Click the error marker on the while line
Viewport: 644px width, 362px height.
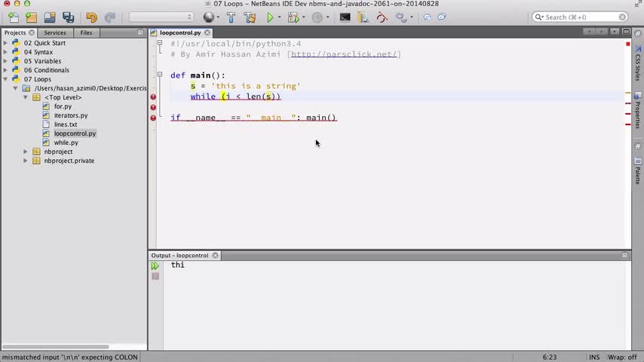click(153, 97)
